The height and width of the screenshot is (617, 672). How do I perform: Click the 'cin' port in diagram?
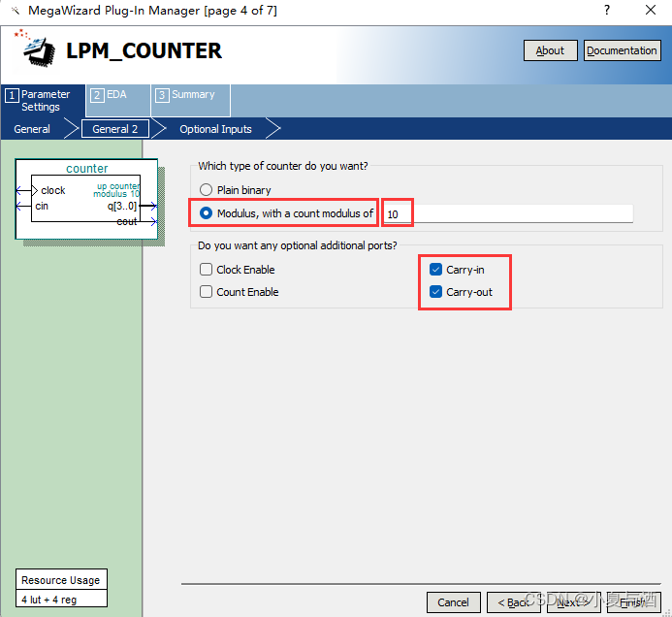42,207
